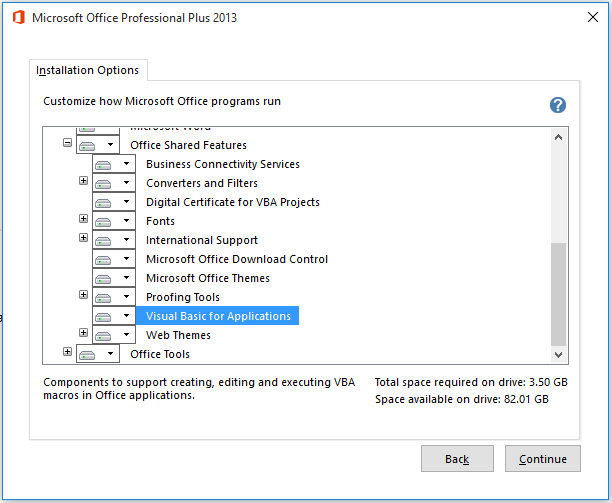This screenshot has width=612, height=503.
Task: Open install dropdown for Converters and Filters
Action: pyautogui.click(x=114, y=183)
